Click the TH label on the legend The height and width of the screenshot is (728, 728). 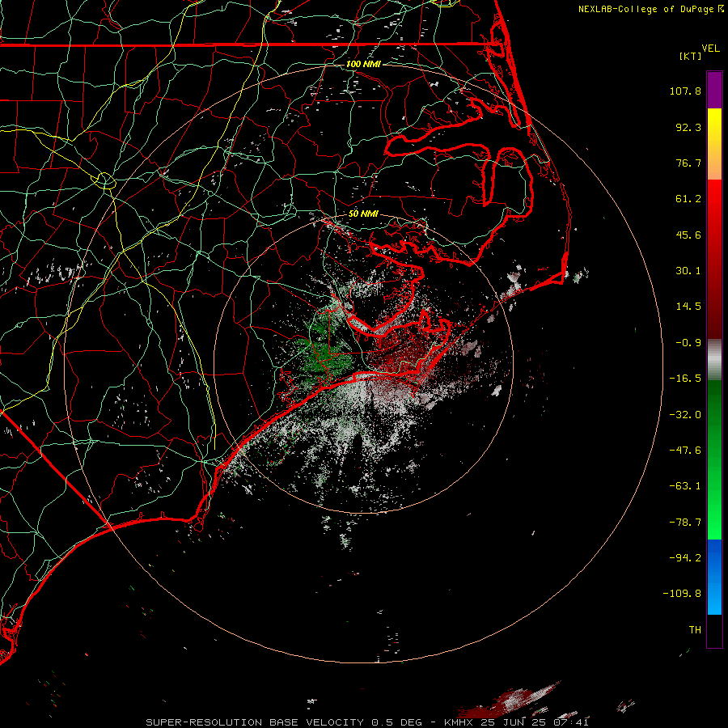pos(695,630)
